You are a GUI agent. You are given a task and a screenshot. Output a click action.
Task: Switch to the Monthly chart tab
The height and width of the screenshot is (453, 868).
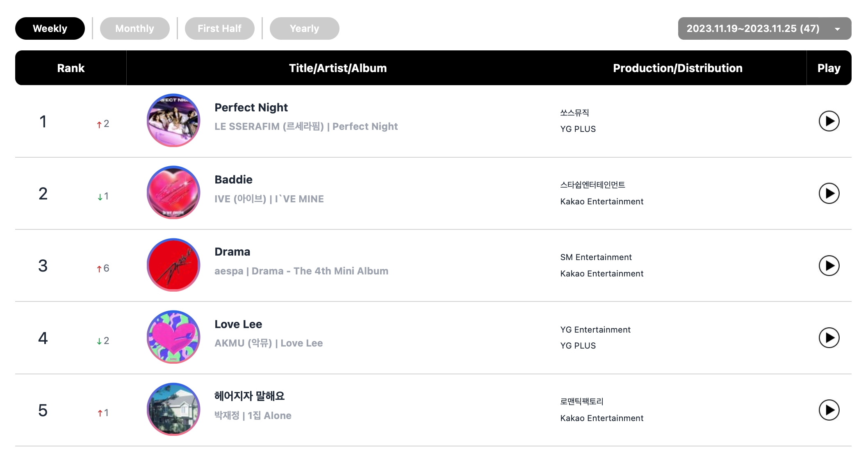pyautogui.click(x=134, y=29)
